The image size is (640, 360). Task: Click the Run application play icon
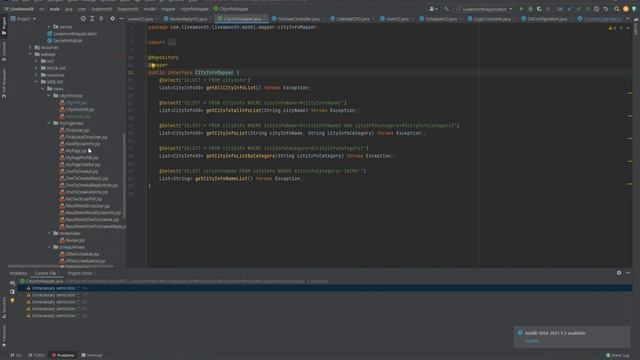coord(521,9)
